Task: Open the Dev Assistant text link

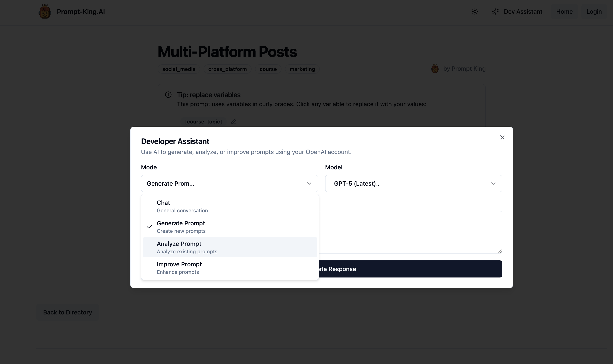Action: pyautogui.click(x=523, y=12)
